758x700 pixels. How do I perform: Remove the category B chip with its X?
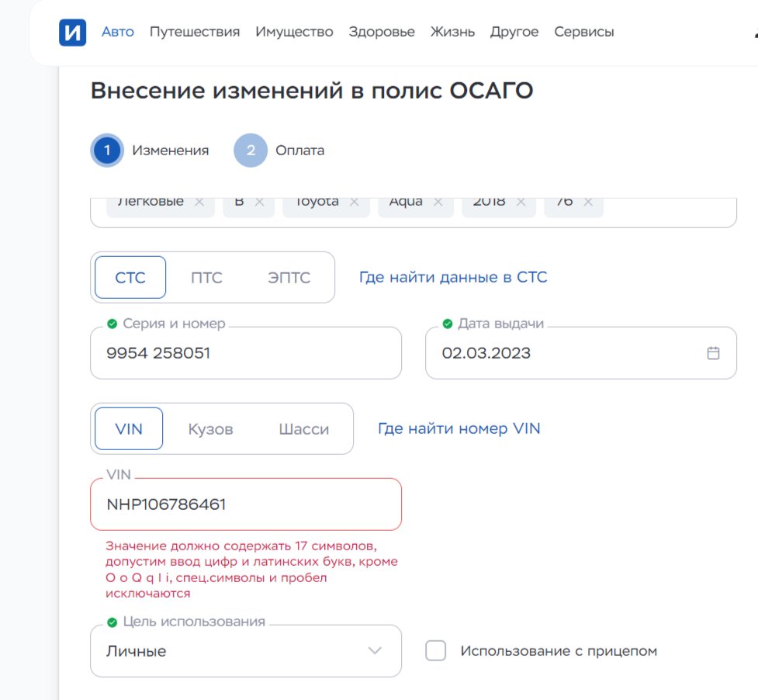point(259,202)
